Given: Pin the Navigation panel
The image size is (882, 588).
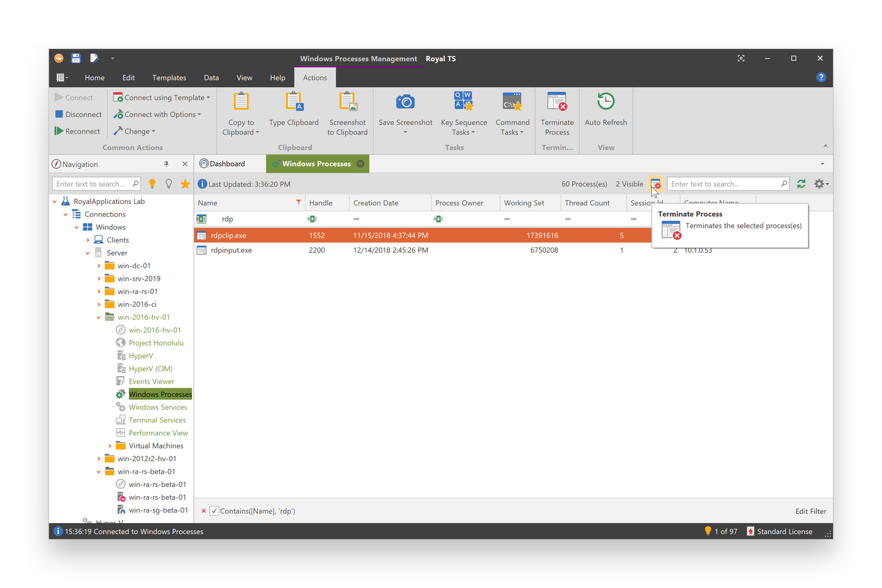Looking at the screenshot, I should point(166,164).
